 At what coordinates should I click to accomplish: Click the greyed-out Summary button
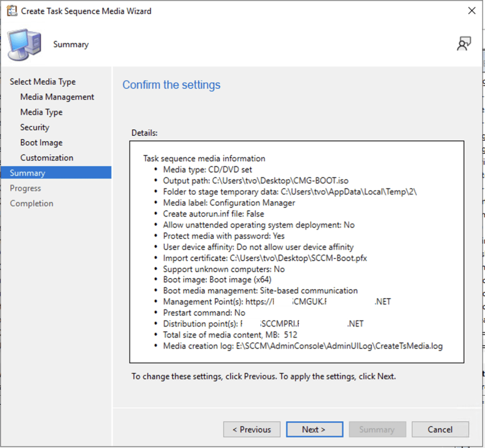click(x=377, y=430)
